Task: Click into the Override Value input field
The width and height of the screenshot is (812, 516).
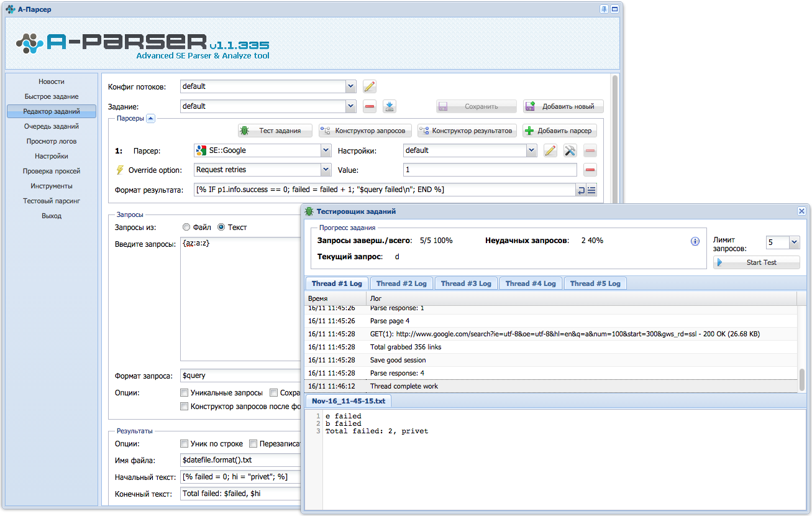Action: tap(490, 170)
